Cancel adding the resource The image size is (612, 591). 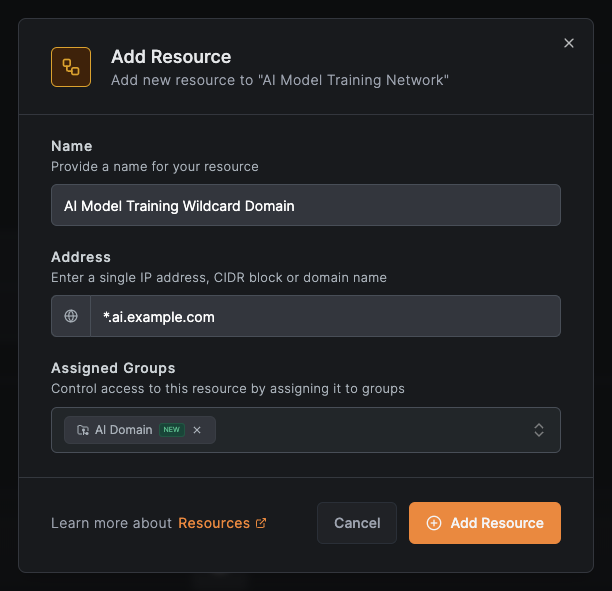357,523
